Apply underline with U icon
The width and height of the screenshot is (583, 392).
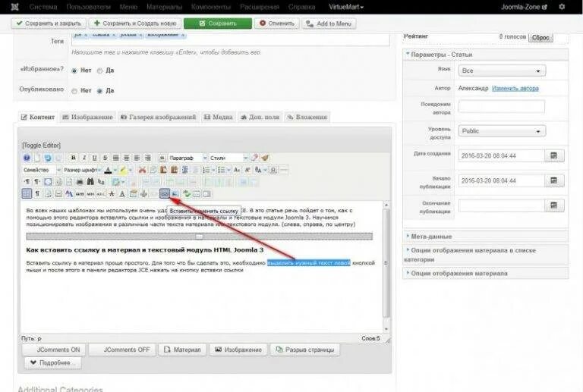click(94, 158)
